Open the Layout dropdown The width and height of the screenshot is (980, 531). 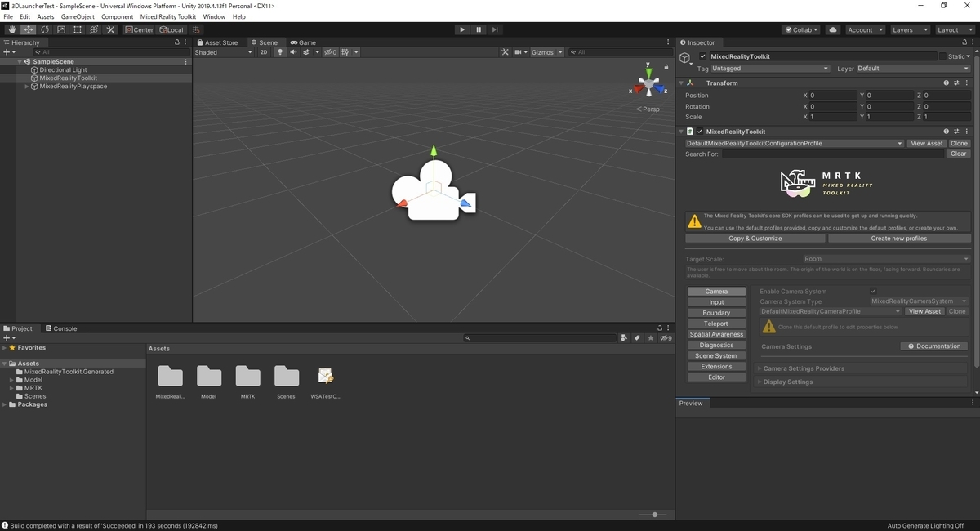954,29
